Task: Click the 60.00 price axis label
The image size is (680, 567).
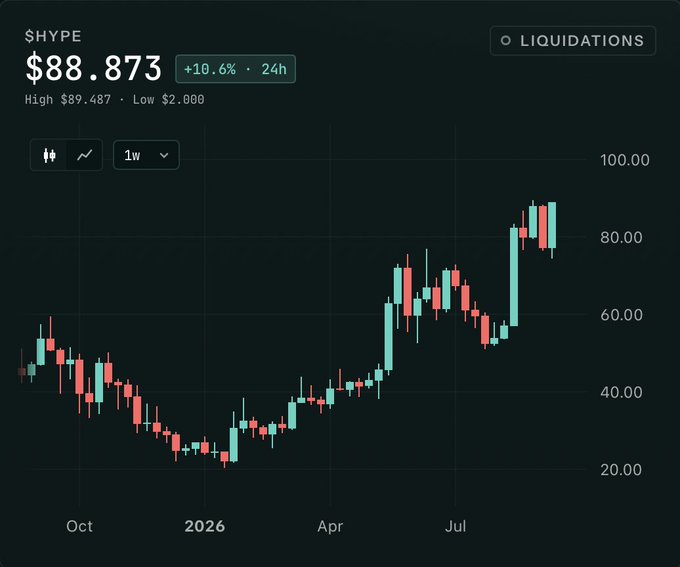Action: click(621, 315)
